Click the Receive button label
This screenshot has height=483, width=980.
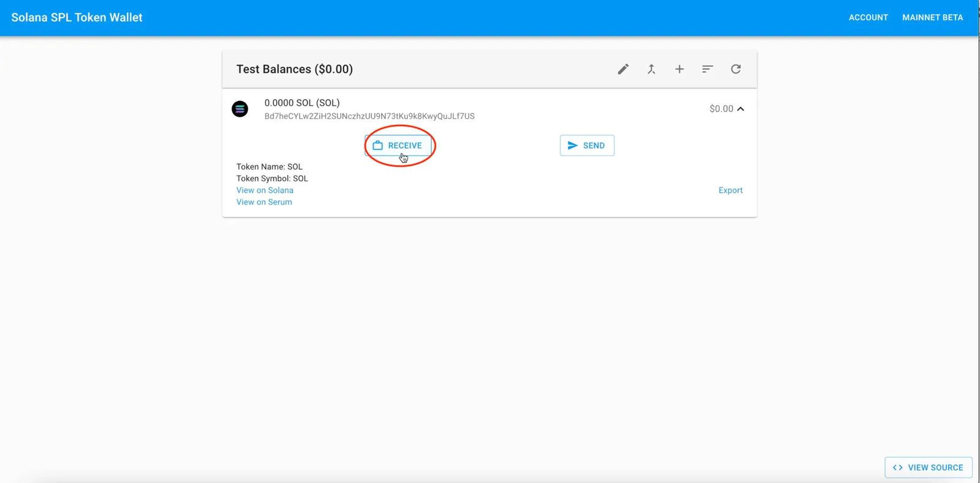405,146
